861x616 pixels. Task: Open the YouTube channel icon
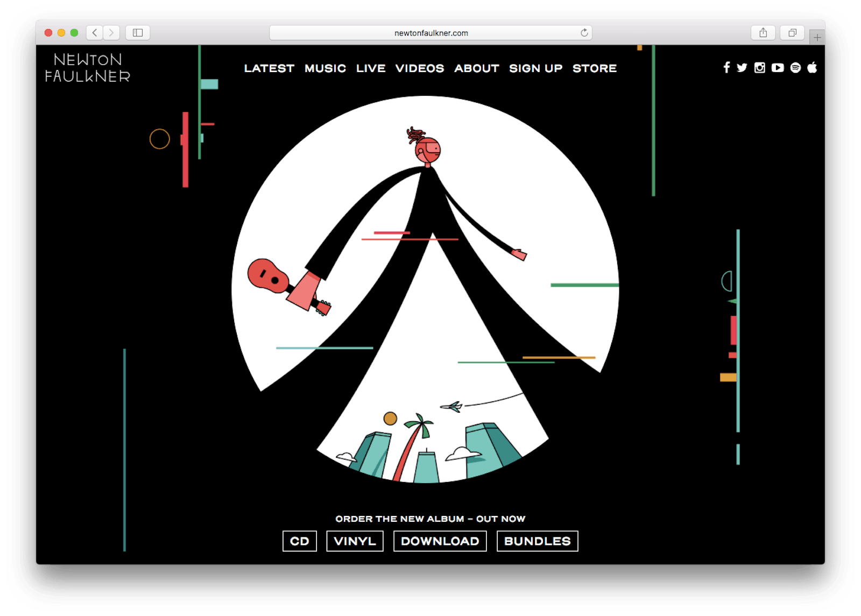pos(777,68)
